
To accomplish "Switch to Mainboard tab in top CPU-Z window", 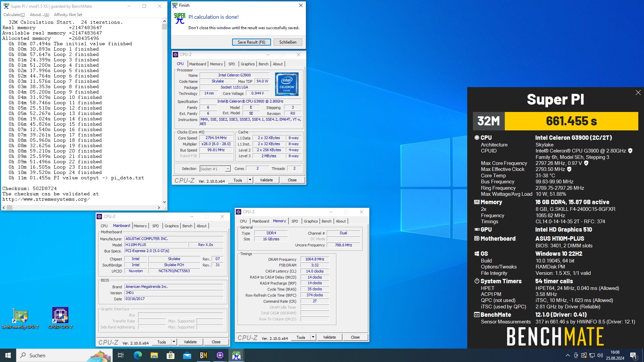I will pyautogui.click(x=198, y=64).
